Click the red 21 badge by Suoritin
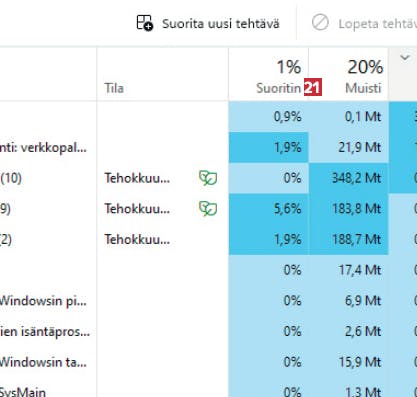The image size is (417, 397). coord(313,88)
